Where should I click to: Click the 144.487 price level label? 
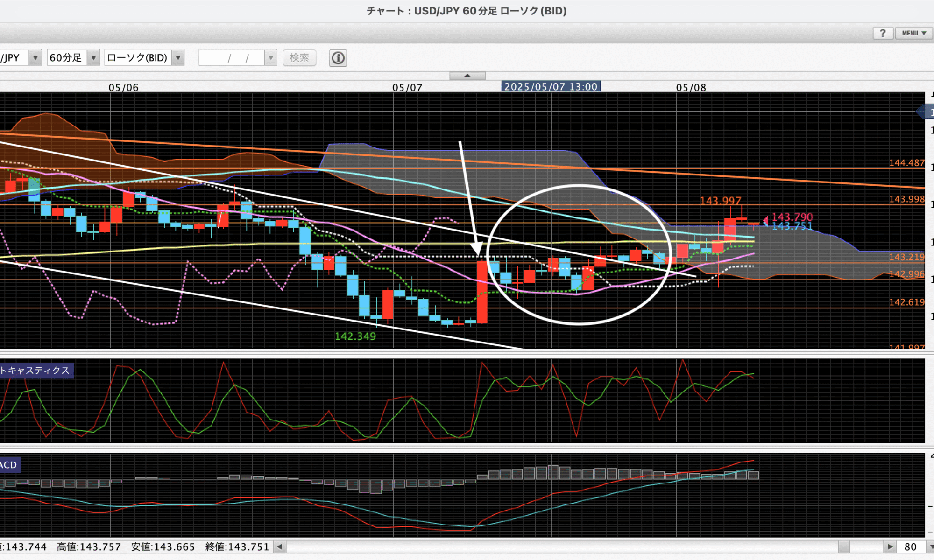pos(906,163)
